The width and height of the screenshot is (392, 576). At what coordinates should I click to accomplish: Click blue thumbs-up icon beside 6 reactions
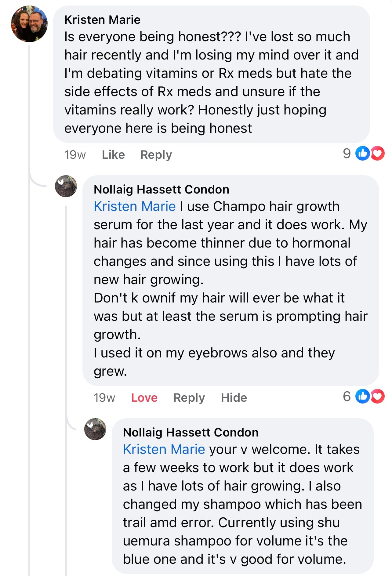click(362, 396)
